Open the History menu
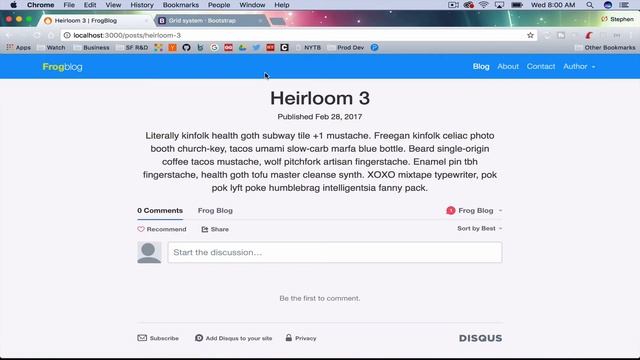 pos(142,5)
